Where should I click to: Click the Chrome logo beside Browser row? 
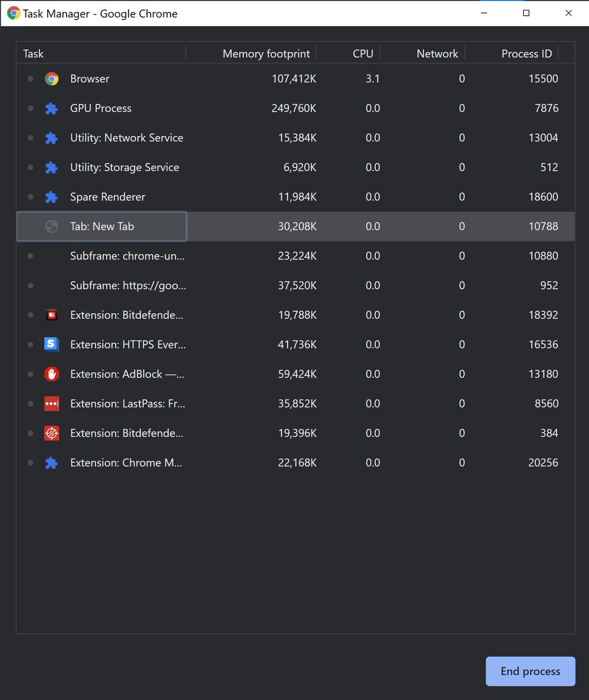pyautogui.click(x=51, y=78)
